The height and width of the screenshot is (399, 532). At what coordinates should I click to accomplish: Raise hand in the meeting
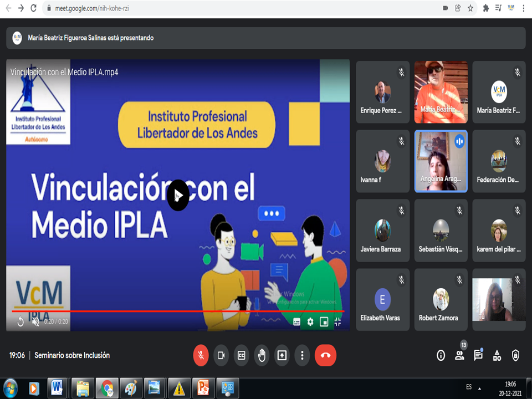pyautogui.click(x=262, y=355)
